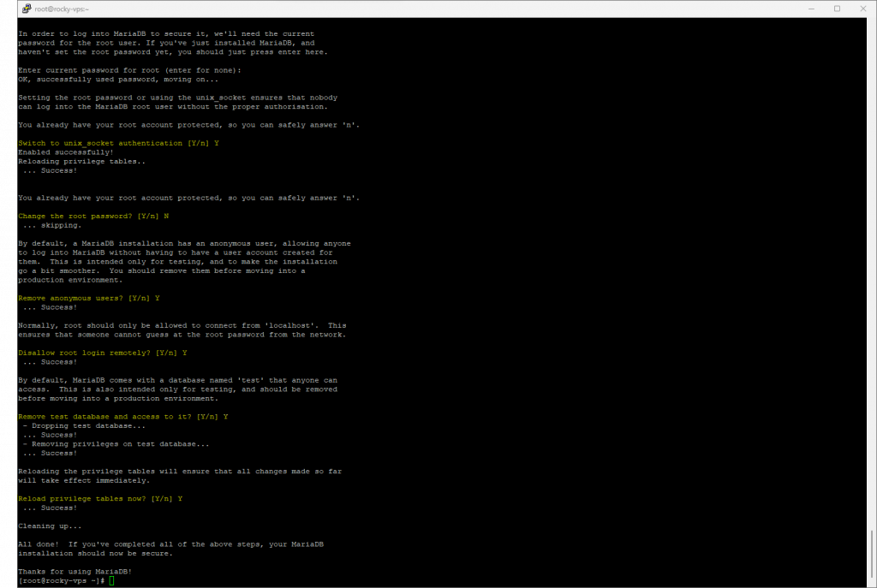
Task: Click the 'Switch to unix_socket authentication' prompt line
Action: [x=118, y=143]
